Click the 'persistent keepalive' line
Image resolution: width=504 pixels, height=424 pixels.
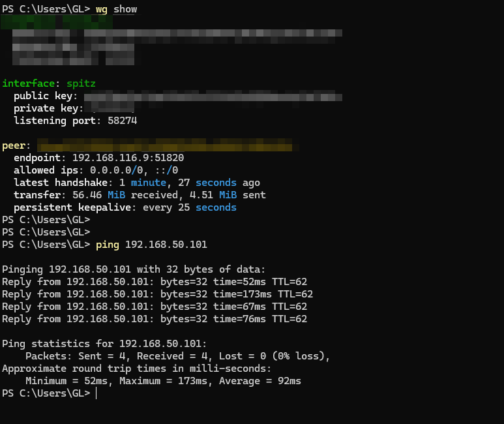(125, 207)
